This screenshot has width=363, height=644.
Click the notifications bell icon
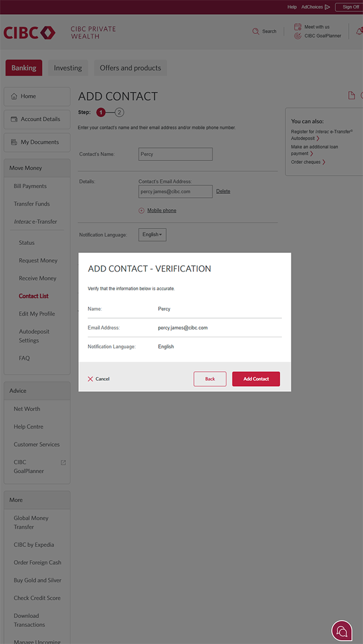359,31
